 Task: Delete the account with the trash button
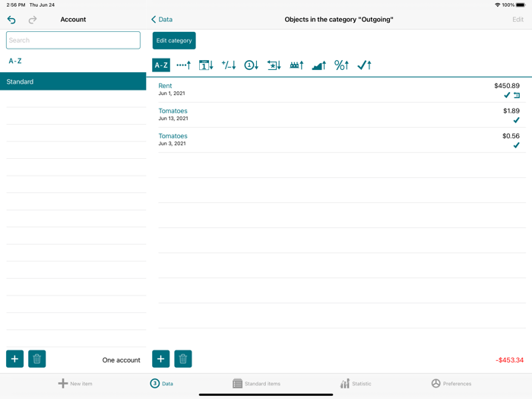click(x=37, y=359)
